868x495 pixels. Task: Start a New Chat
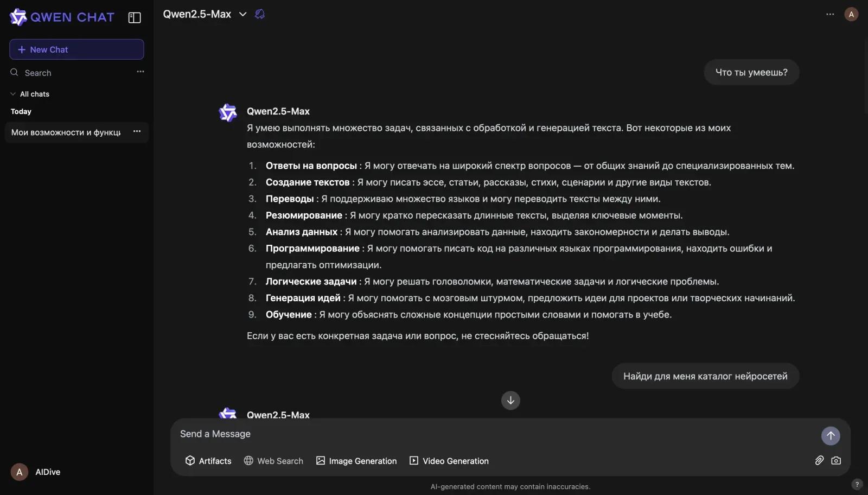pos(76,49)
